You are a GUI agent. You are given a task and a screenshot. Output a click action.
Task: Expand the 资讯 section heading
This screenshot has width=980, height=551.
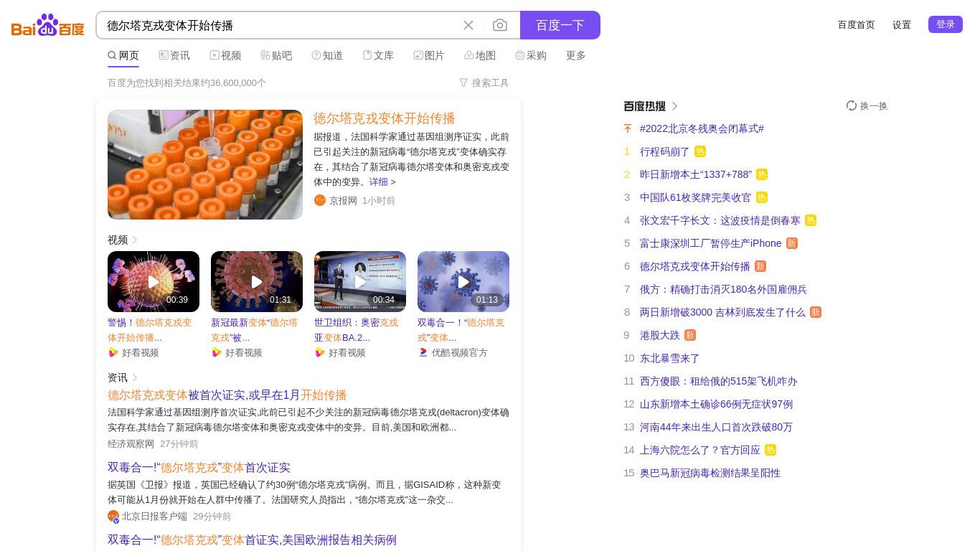[x=123, y=377]
